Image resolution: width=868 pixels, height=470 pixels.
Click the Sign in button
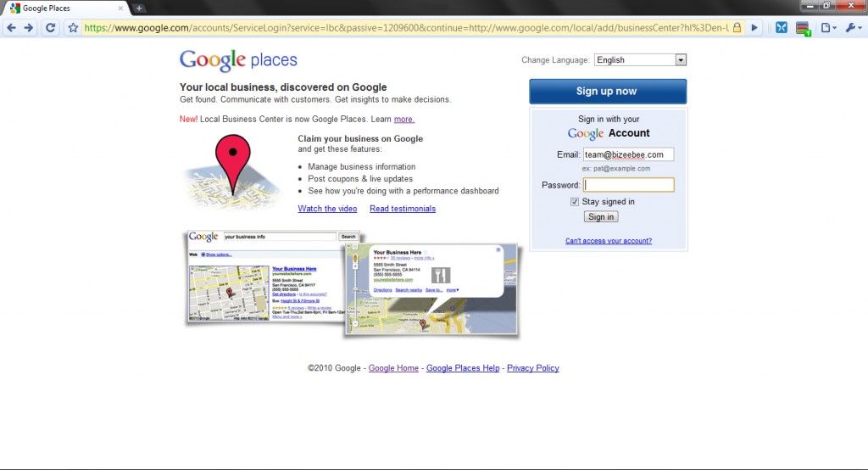(x=601, y=216)
